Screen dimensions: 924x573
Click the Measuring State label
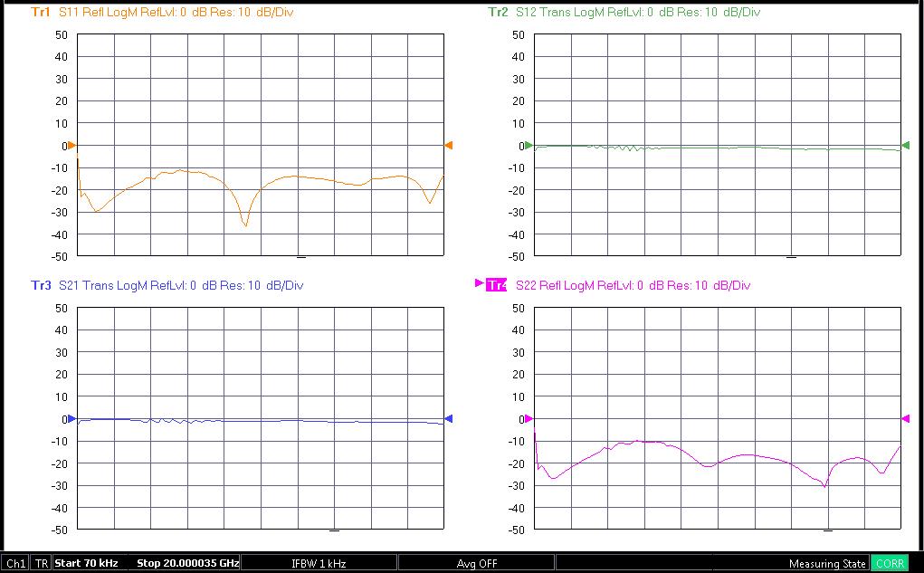[x=827, y=564]
